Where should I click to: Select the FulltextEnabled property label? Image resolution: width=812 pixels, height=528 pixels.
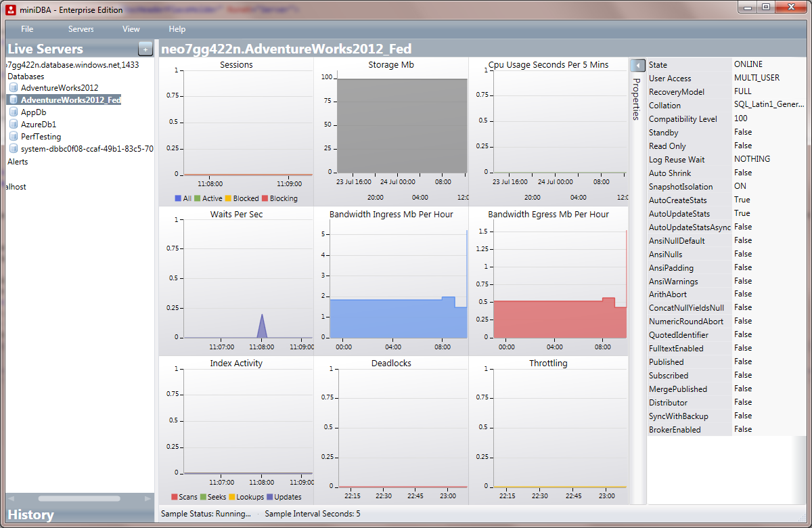pyautogui.click(x=676, y=349)
